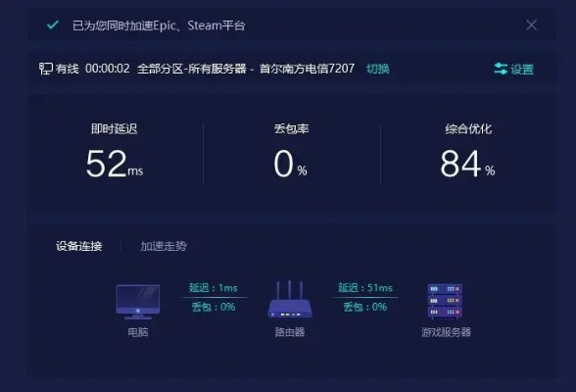Click the 即时延迟 label

click(x=115, y=128)
